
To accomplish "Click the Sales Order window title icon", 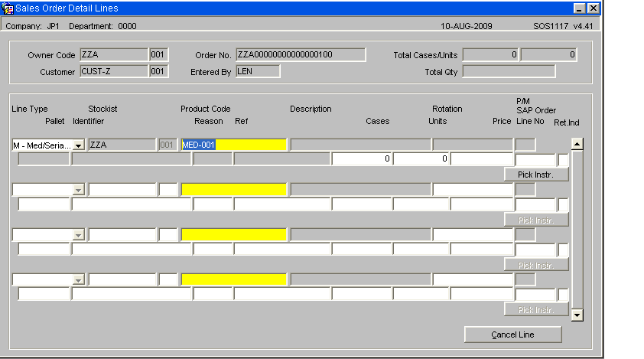I will pyautogui.click(x=8, y=8).
